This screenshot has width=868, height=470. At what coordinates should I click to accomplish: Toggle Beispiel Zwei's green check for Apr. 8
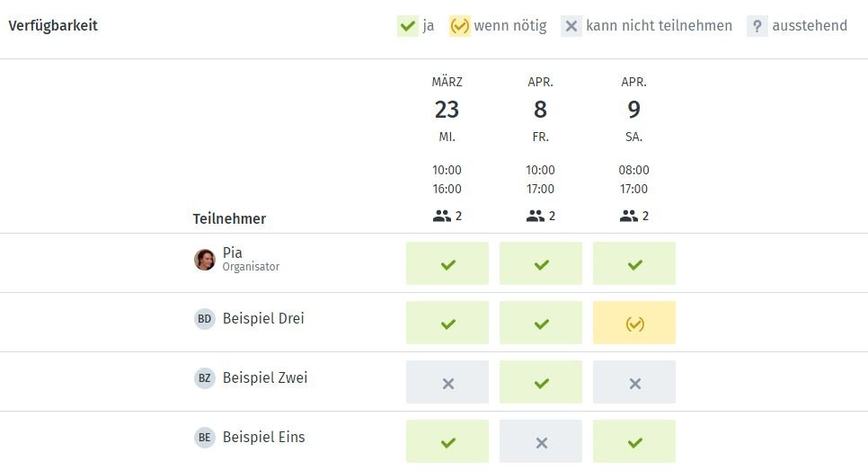541,382
